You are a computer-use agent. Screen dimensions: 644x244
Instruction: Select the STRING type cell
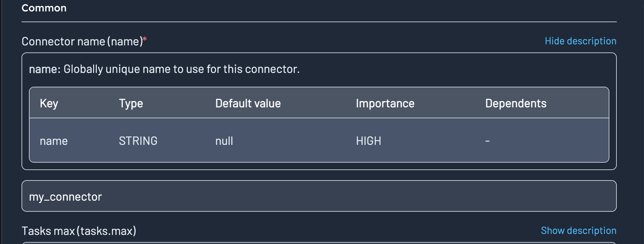(138, 141)
